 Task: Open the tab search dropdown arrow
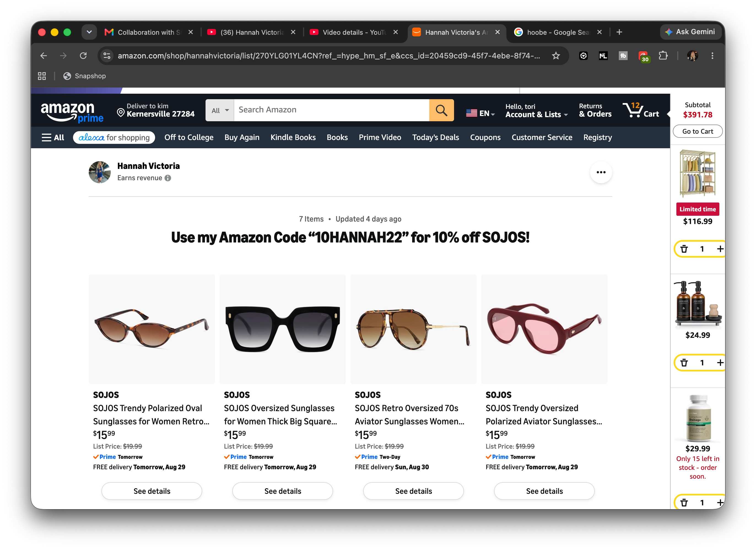[89, 32]
